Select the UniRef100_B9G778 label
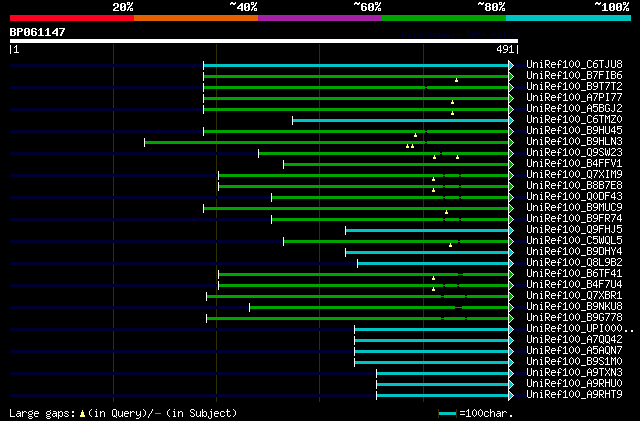The image size is (640, 421). [574, 318]
